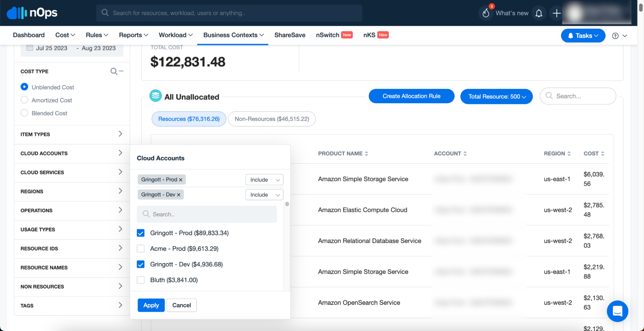
Task: Click the Jul 25 2023 start date
Action: [52, 48]
